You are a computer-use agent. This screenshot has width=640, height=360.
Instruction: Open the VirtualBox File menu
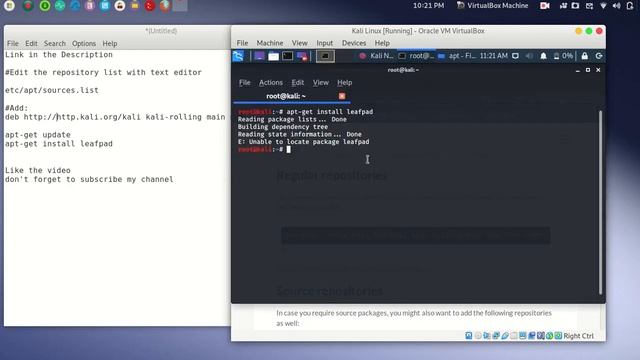click(242, 43)
